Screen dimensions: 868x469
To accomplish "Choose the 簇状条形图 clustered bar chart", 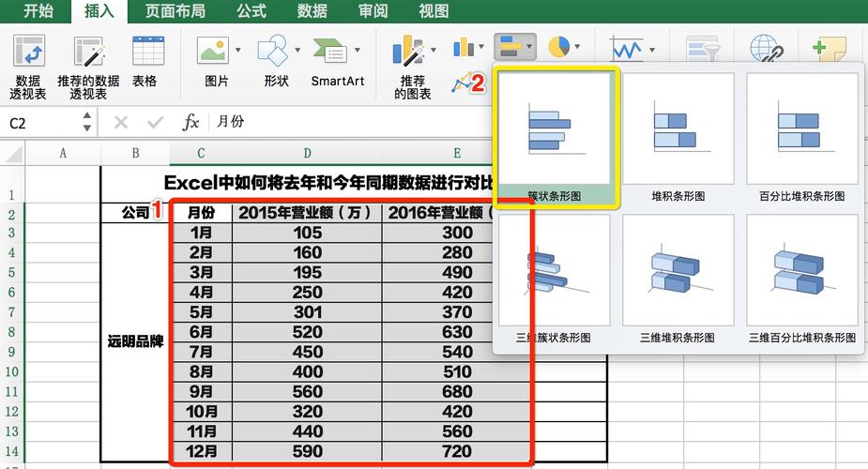I will [555, 137].
